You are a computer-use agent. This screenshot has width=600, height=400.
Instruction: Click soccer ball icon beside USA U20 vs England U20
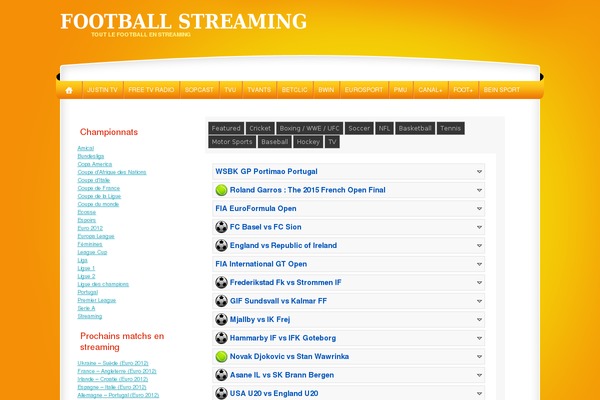[221, 393]
